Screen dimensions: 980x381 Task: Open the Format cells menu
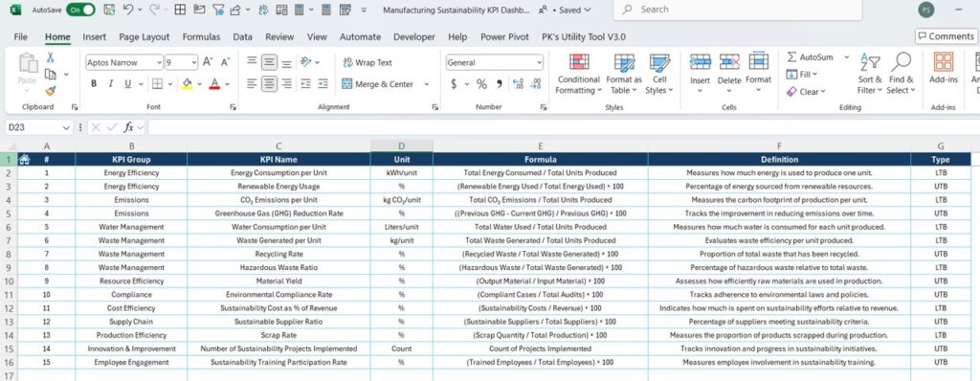[758, 73]
